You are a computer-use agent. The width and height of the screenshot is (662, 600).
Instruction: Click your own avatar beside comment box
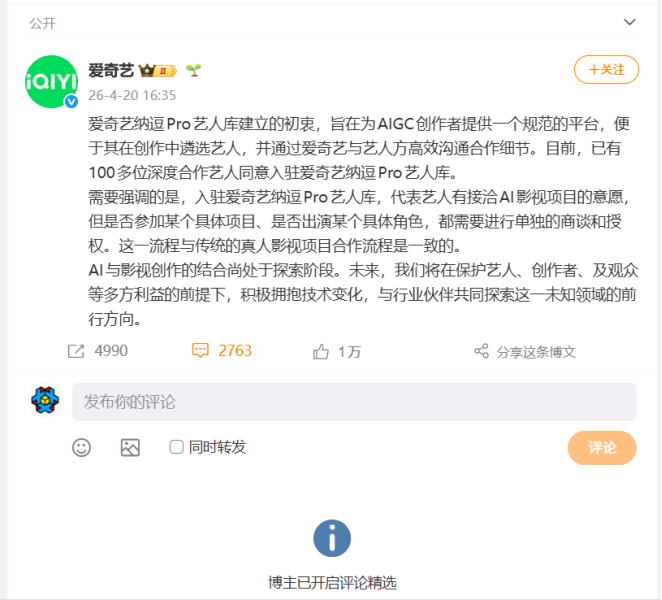click(45, 400)
